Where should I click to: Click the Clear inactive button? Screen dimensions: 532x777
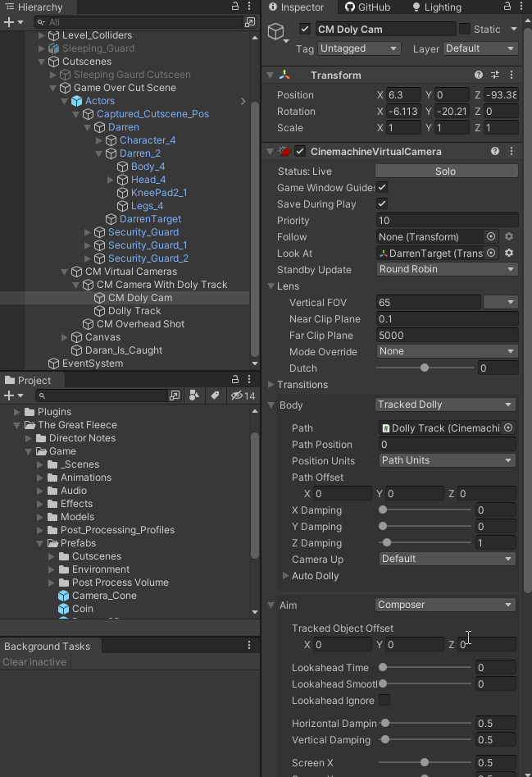[34, 662]
